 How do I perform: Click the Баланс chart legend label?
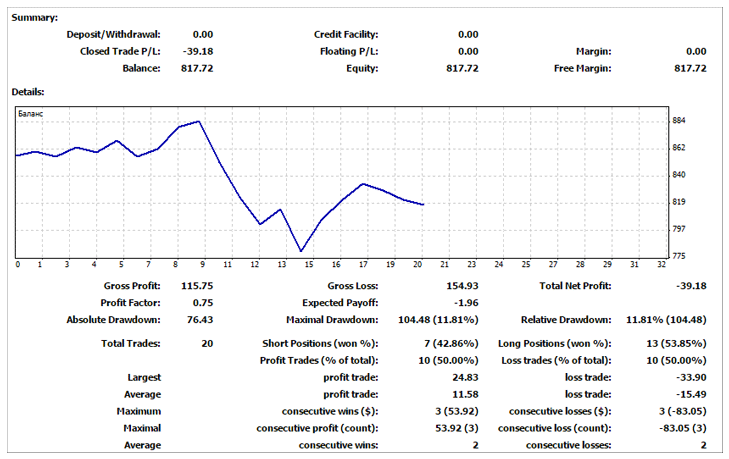click(x=31, y=115)
